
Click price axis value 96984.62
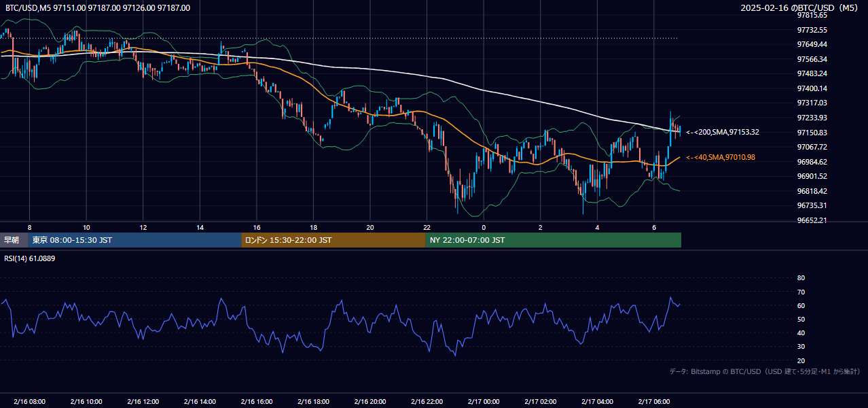coord(812,162)
